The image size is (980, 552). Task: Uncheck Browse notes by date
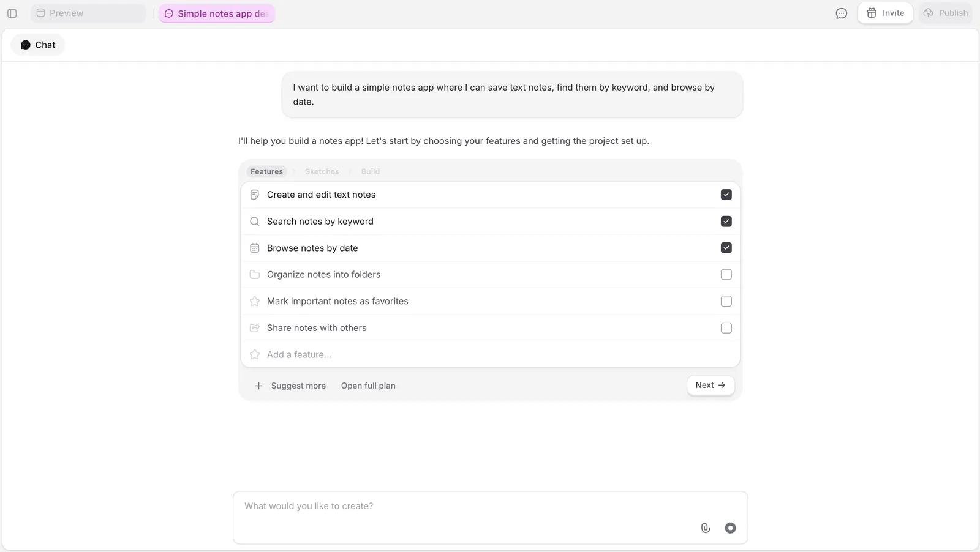tap(726, 248)
